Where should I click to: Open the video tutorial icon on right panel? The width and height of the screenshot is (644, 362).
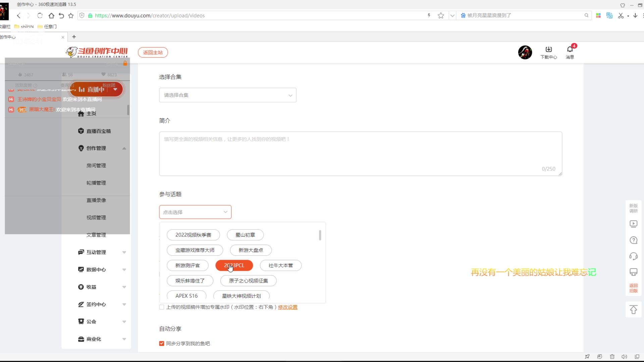(633, 224)
